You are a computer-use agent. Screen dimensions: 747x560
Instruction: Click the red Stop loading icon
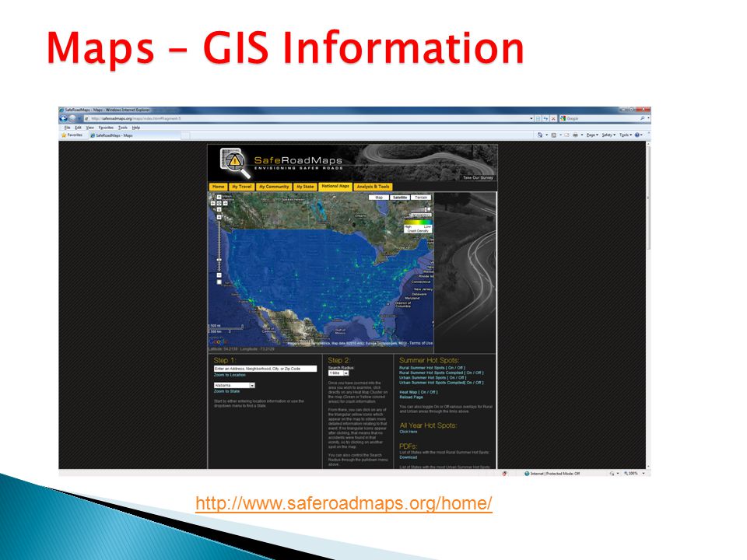click(x=553, y=118)
